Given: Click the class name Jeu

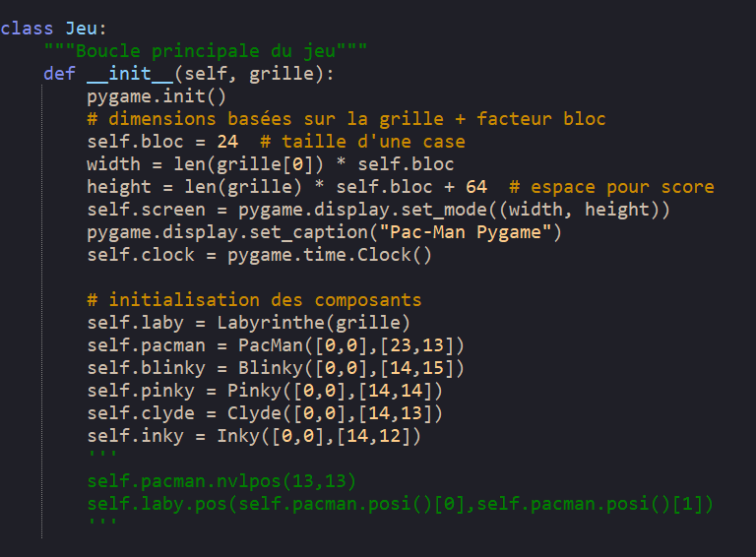Looking at the screenshot, I should click(x=81, y=29).
